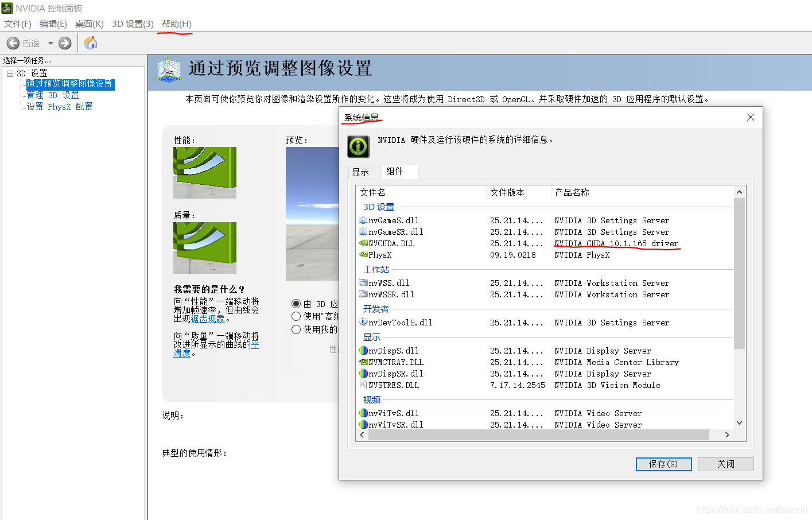
Task: Close the 系统信息 dialog with X
Action: [751, 117]
